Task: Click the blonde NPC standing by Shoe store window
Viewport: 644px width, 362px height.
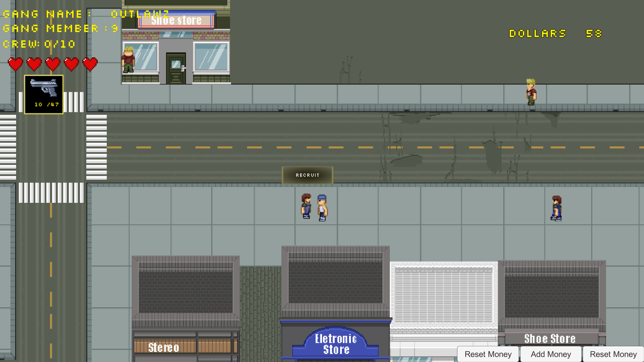Action: coord(128,60)
